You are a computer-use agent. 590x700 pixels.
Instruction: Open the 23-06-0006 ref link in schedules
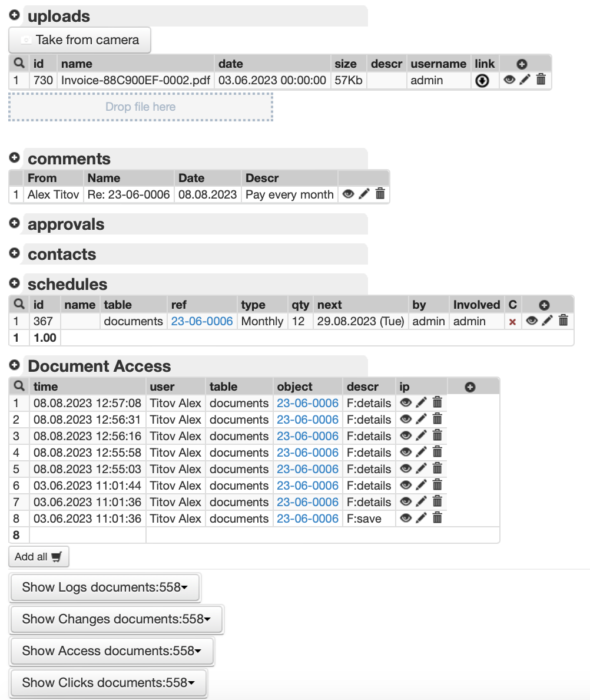[x=202, y=321]
